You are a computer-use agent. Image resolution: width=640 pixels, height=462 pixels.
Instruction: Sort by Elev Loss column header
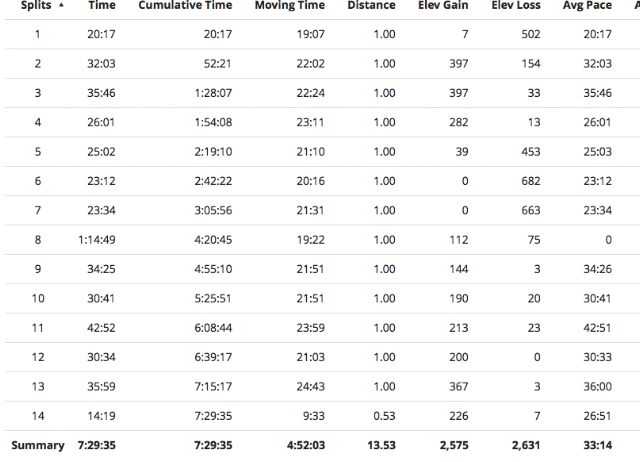[x=517, y=6]
